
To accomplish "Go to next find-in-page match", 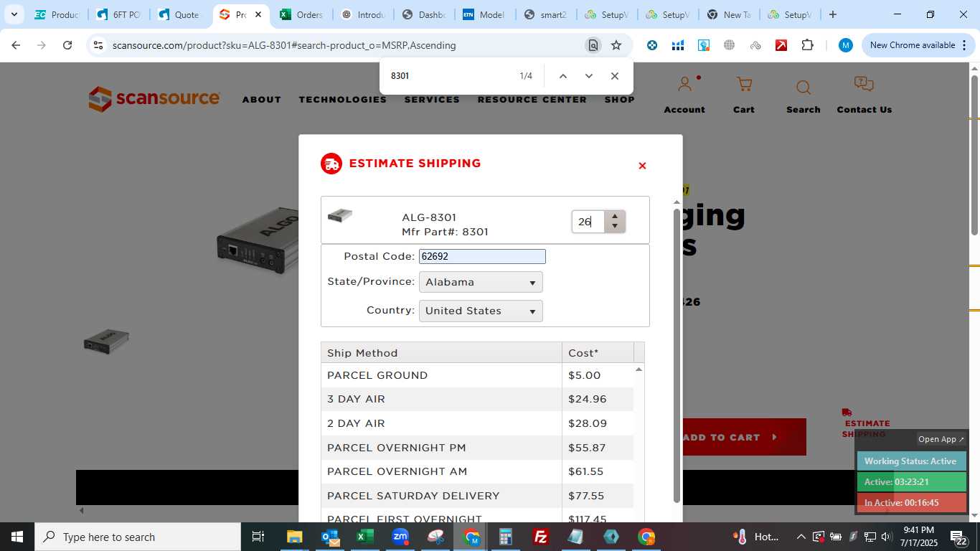I will [589, 76].
